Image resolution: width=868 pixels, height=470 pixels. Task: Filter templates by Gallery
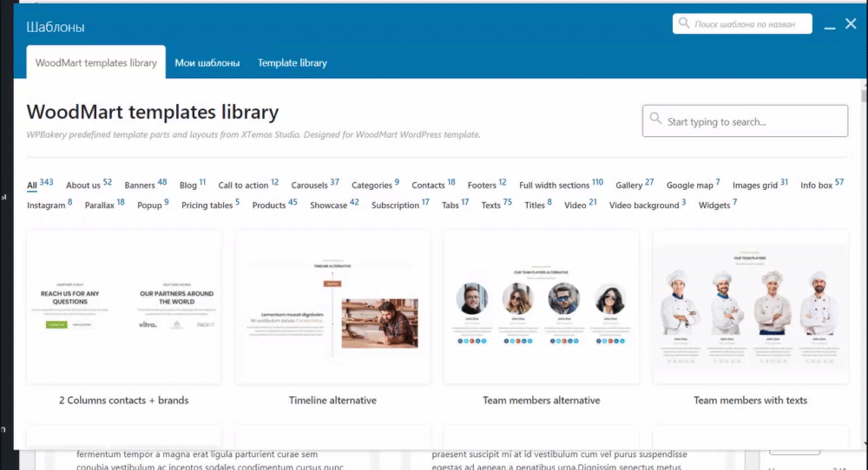click(x=635, y=184)
